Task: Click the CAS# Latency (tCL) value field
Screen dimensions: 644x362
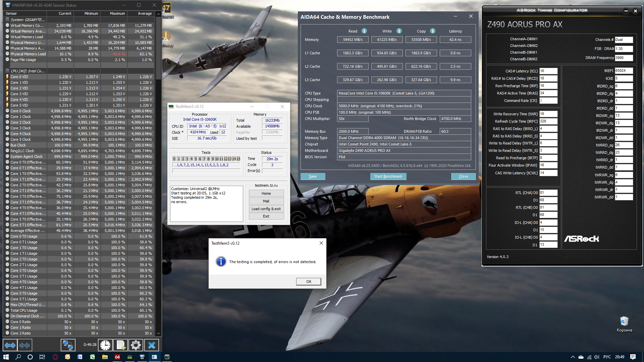Action: click(548, 71)
